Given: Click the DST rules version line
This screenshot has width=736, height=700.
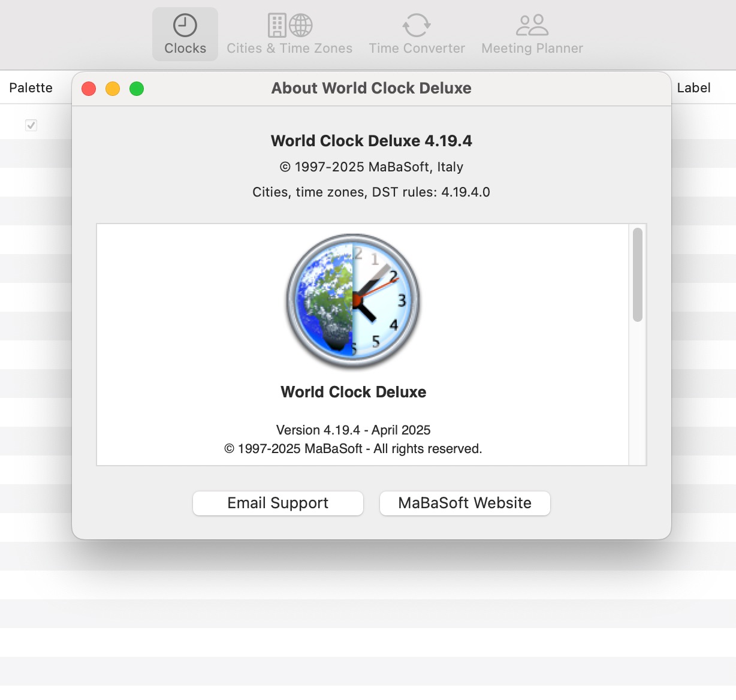Looking at the screenshot, I should 372,192.
